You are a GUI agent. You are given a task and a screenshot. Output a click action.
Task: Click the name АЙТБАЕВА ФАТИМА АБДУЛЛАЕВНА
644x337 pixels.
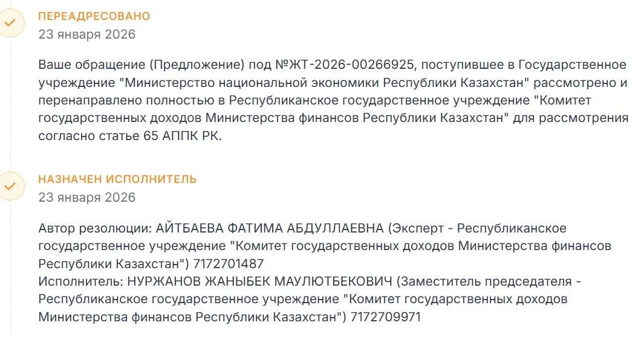click(x=270, y=228)
